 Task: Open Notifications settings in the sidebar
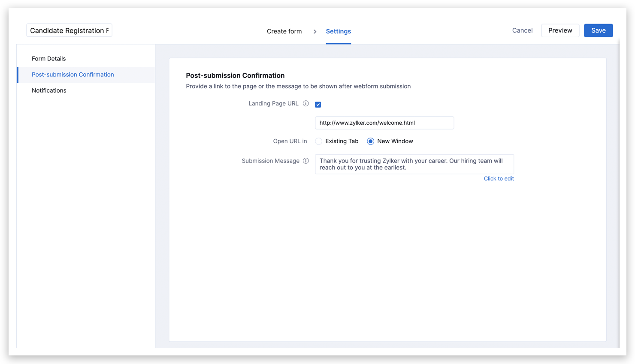pyautogui.click(x=49, y=90)
